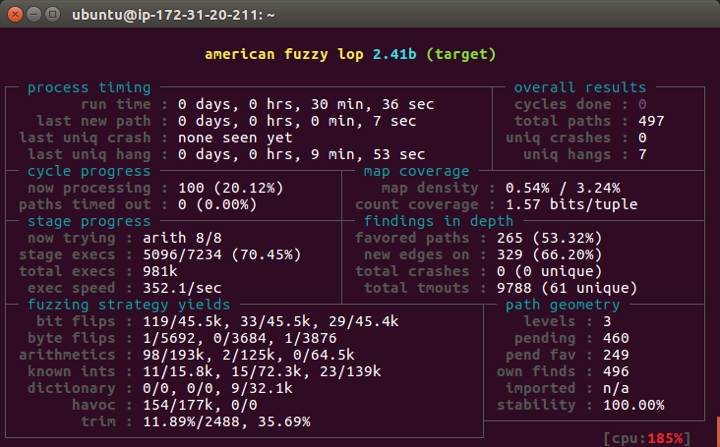720x447 pixels.
Task: Close the terminal window
Action: [x=14, y=14]
